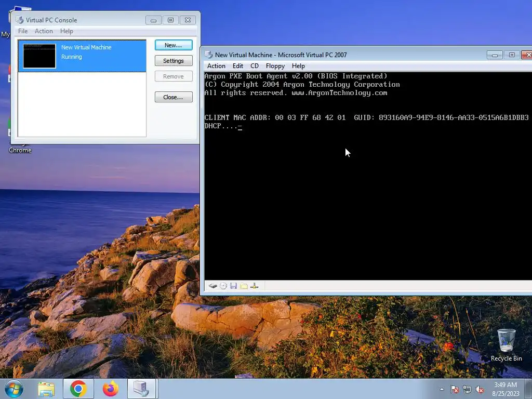Launch Firefox from the taskbar
This screenshot has width=532, height=399.
click(x=110, y=389)
